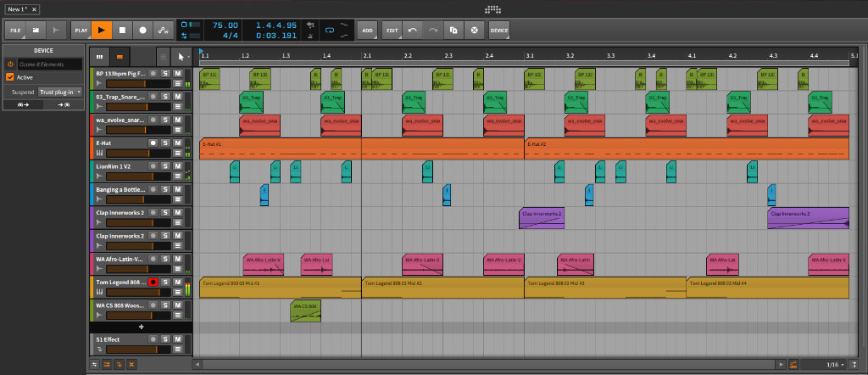Viewport: 868px width, 375px height.
Task: Select the E-Hat #2 clip
Action: tap(687, 148)
